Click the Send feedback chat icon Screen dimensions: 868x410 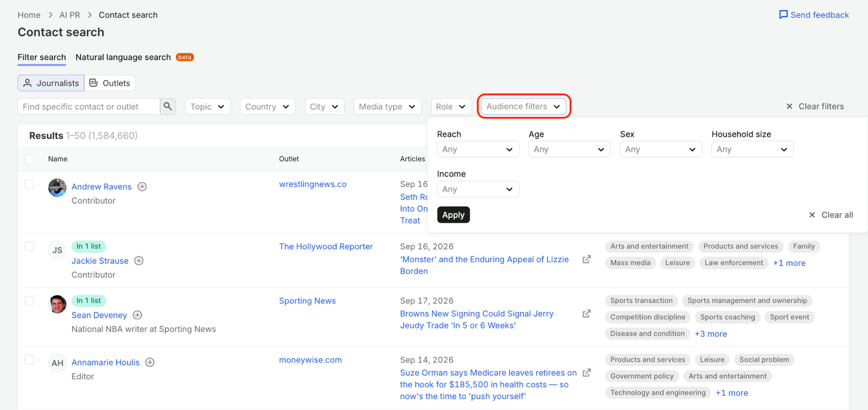783,15
